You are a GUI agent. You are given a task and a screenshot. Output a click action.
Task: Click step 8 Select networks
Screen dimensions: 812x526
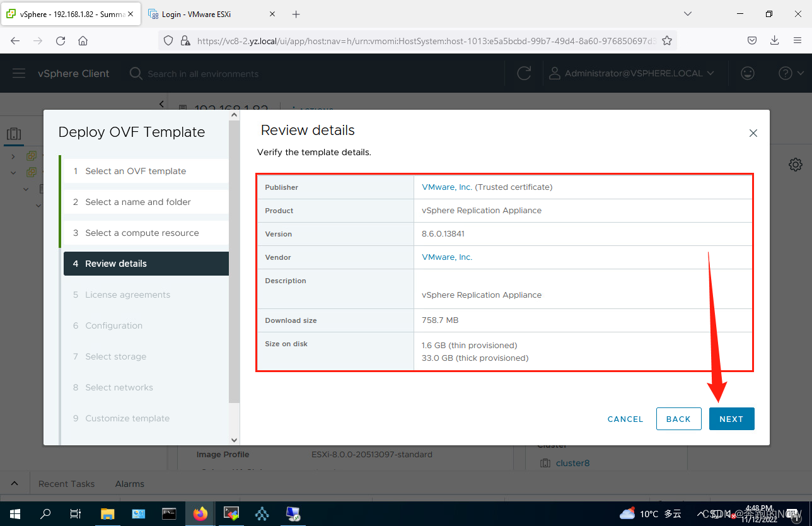(146, 387)
